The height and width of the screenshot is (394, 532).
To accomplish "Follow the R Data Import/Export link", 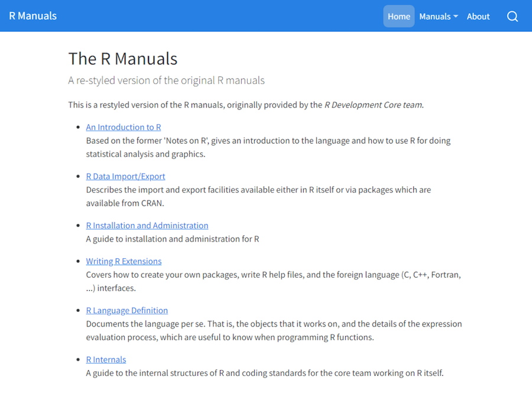I will coord(125,176).
